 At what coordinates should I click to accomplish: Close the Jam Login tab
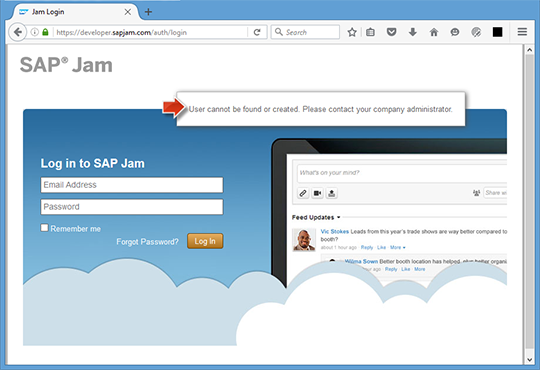[x=127, y=12]
